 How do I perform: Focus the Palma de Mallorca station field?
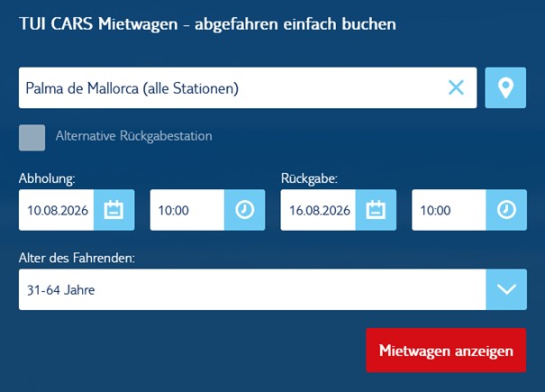tap(225, 87)
